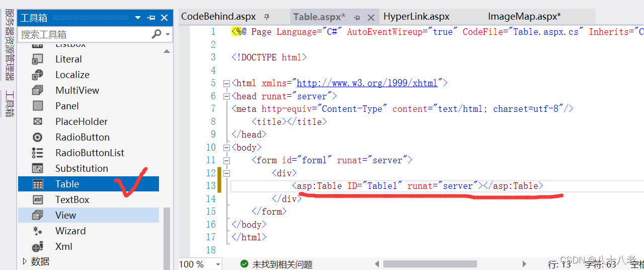Pin the toolbox panel with auto-hide pin
Screen dimensions: 644x270
pyautogui.click(x=151, y=18)
